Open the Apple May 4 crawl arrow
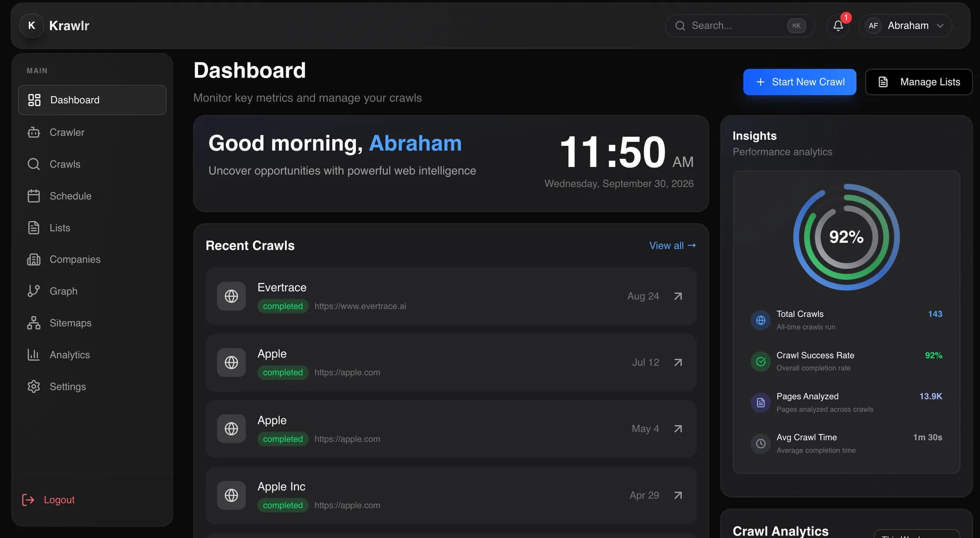This screenshot has width=980, height=538. click(678, 429)
